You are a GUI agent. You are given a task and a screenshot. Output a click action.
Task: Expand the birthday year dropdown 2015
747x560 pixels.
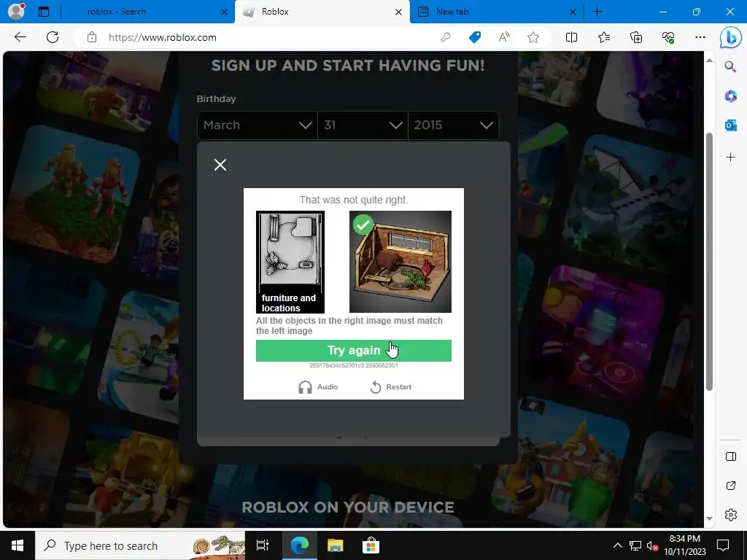pos(453,125)
